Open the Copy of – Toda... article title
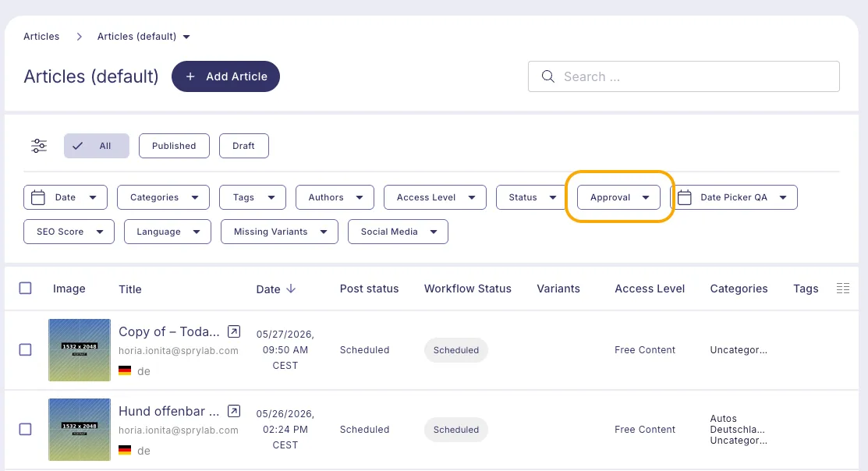 (x=168, y=331)
